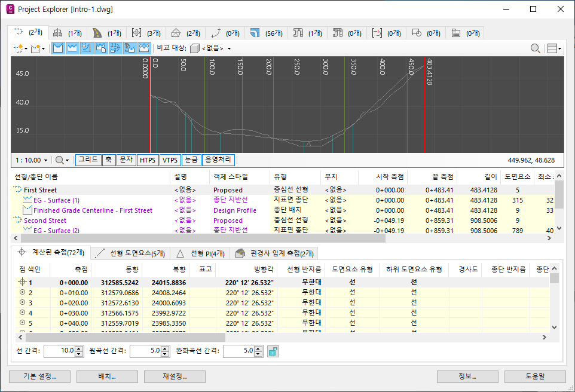This screenshot has height=392, width=575.
Task: Open the surfaces tab with pentagon icon
Action: 185,33
